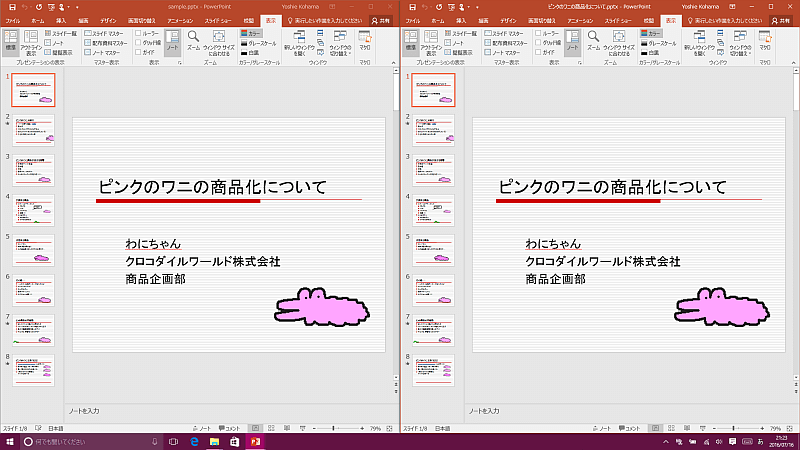The image size is (800, 450).
Task: Open quick access customize arrow, left window
Action: (x=78, y=7)
